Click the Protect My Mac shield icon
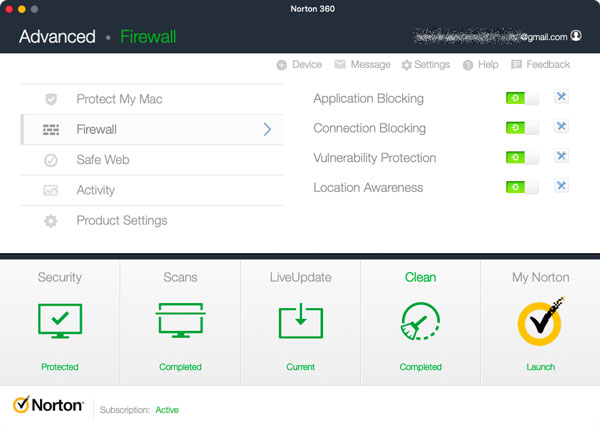600x426 pixels. point(51,99)
